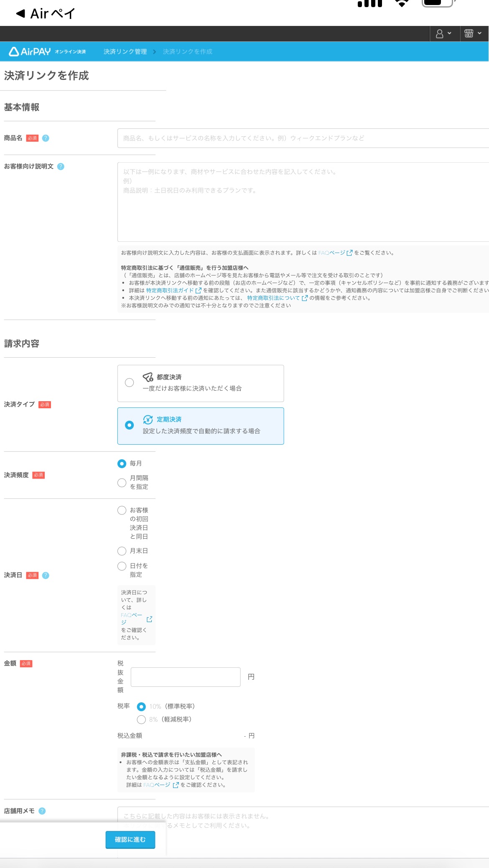Click external link icon beside 決済日 FAQ

coord(149,619)
